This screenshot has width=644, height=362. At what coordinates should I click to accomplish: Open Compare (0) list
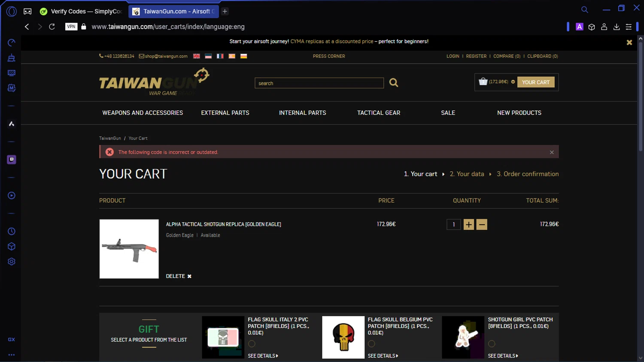coord(507,56)
